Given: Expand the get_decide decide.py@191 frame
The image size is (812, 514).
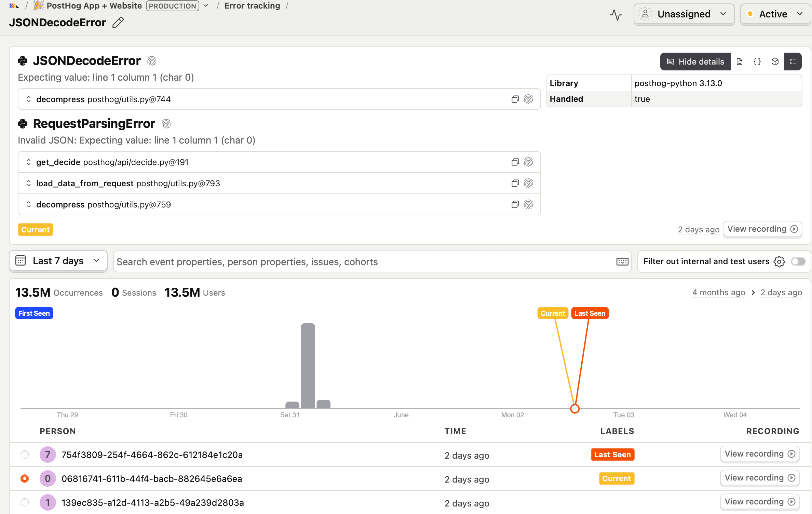Looking at the screenshot, I should 29,162.
